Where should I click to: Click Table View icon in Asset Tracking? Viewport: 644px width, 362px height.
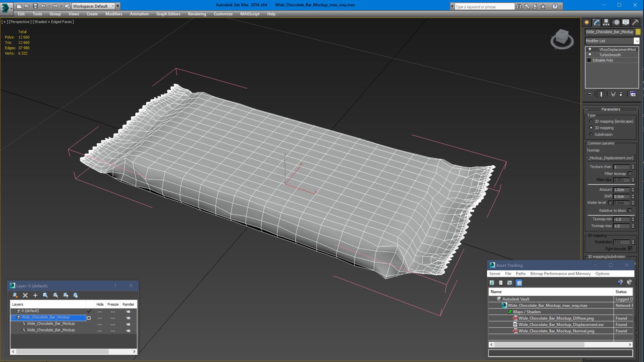(519, 283)
